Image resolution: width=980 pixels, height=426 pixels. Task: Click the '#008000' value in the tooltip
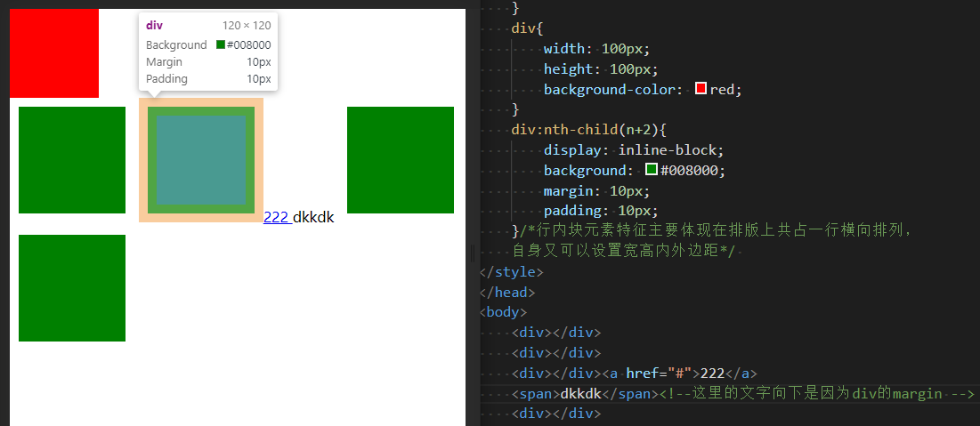pos(248,45)
